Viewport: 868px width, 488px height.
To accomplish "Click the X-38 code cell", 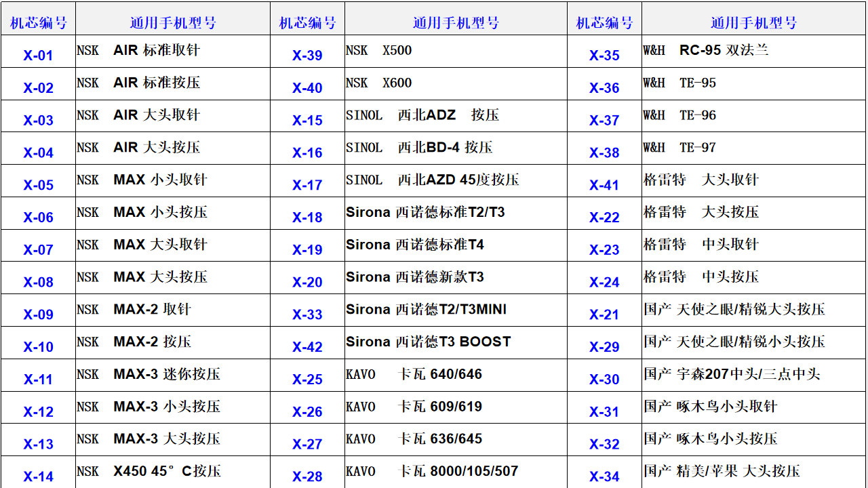I will coord(604,148).
